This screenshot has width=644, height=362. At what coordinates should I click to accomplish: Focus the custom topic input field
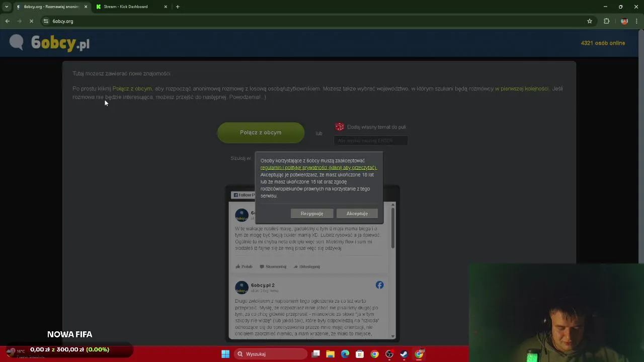(371, 141)
